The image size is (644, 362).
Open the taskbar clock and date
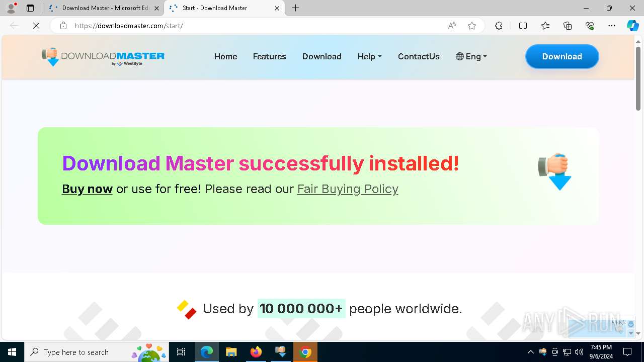tap(601, 352)
